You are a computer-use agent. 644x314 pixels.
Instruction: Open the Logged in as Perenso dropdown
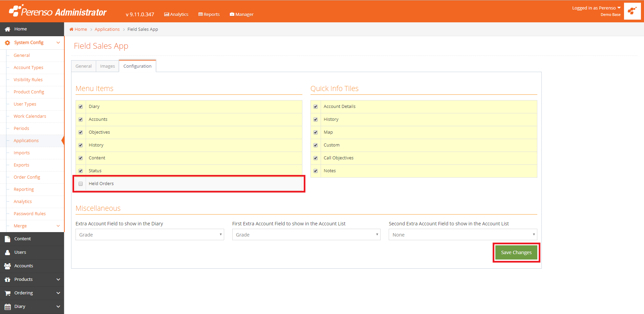coord(596,8)
